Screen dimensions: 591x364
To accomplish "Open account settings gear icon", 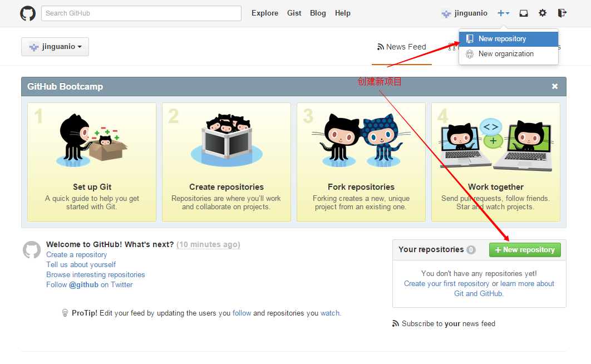I will 543,13.
